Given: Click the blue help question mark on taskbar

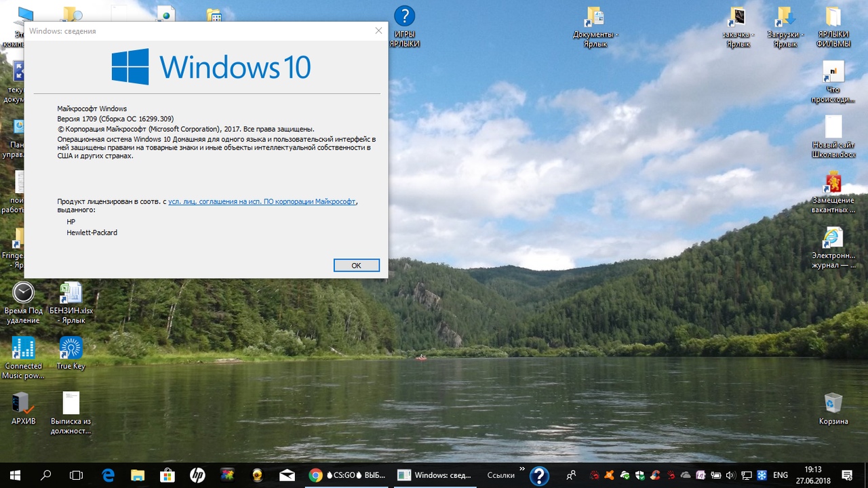Looking at the screenshot, I should click(x=539, y=476).
